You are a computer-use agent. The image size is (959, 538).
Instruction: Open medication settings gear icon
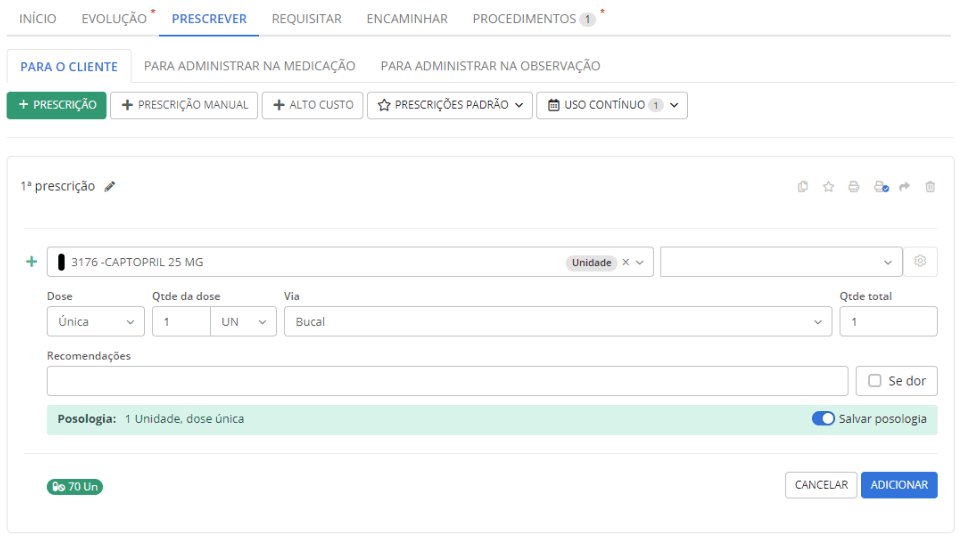click(x=920, y=261)
